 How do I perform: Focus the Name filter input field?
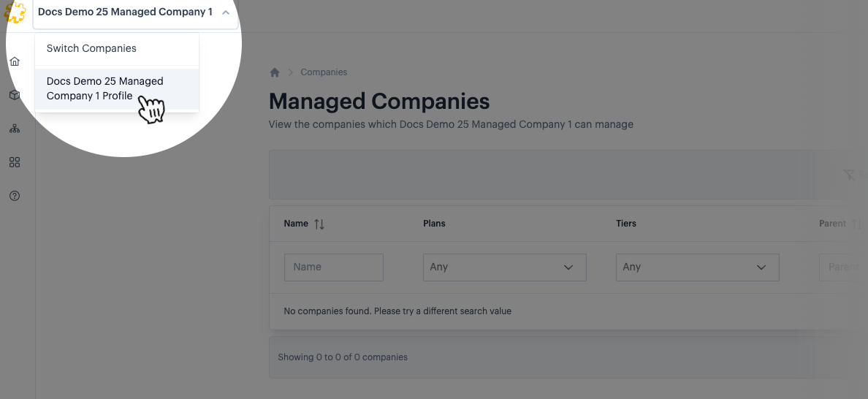pos(333,267)
